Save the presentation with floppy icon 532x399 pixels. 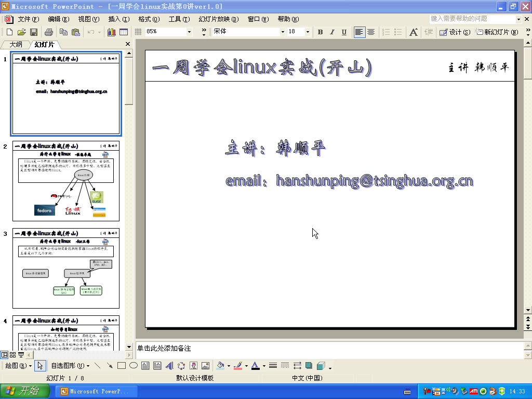(x=34, y=32)
